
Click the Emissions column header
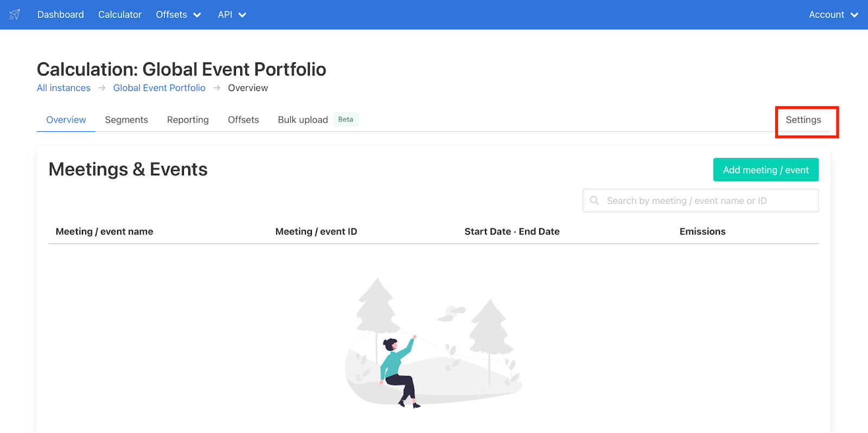702,232
